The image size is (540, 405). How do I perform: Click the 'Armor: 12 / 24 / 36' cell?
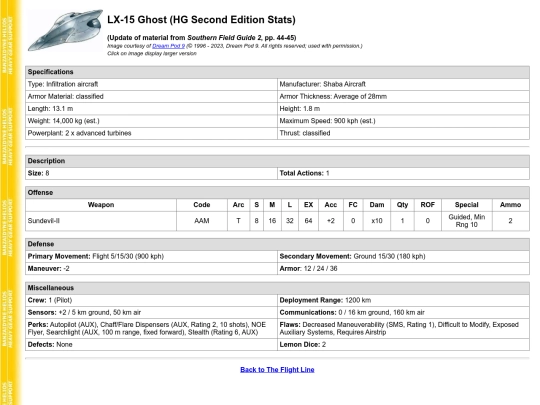tap(403, 269)
